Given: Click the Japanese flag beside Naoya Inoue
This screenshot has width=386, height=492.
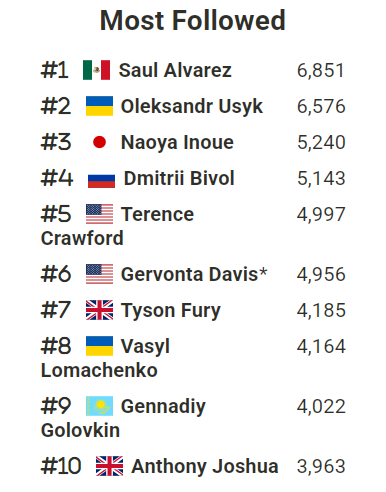Looking at the screenshot, I should point(99,142).
